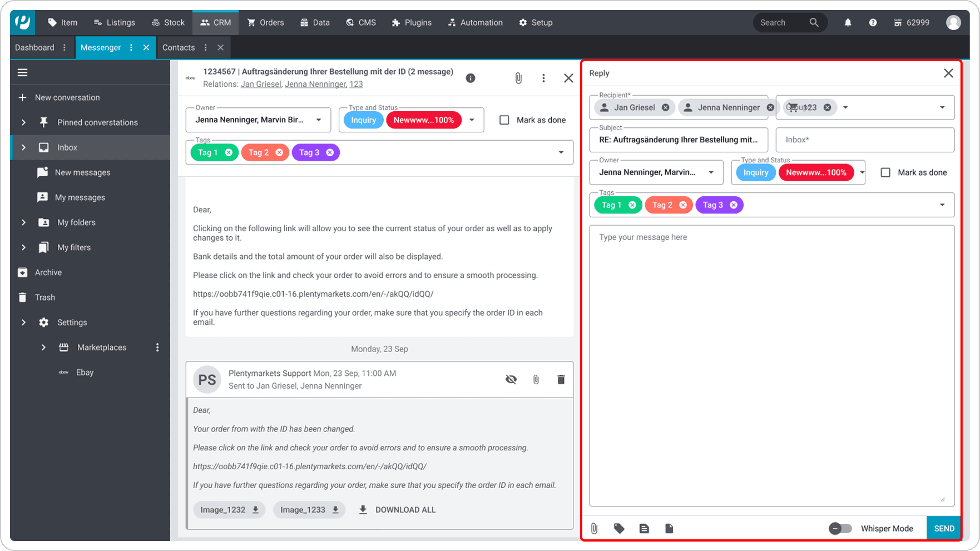980x551 pixels.
Task: Click the message text area
Action: pos(772,365)
